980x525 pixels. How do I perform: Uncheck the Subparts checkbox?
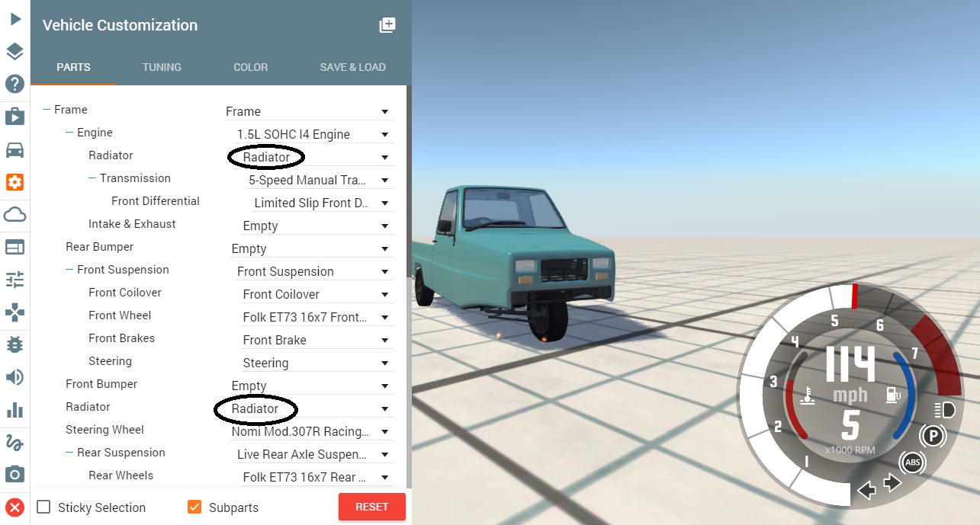coord(194,507)
